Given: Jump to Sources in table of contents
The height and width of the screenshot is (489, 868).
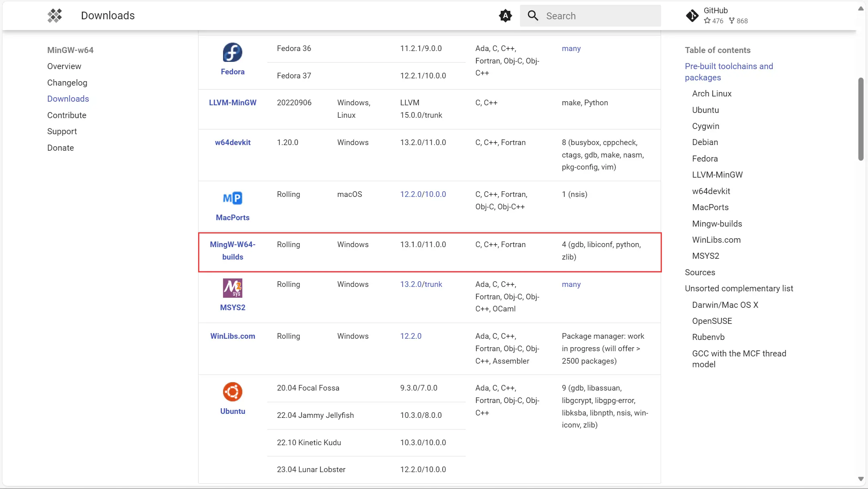Looking at the screenshot, I should (700, 272).
